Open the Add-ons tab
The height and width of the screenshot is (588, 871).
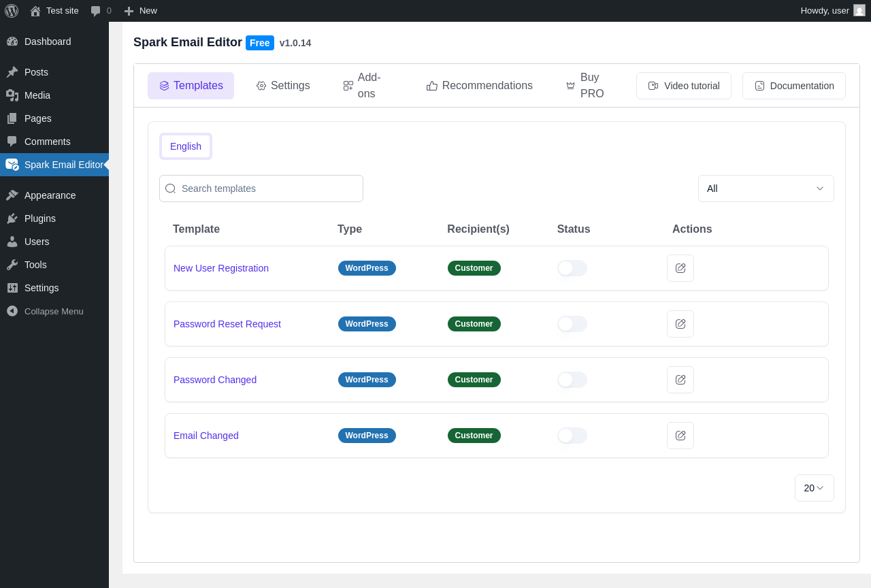363,86
